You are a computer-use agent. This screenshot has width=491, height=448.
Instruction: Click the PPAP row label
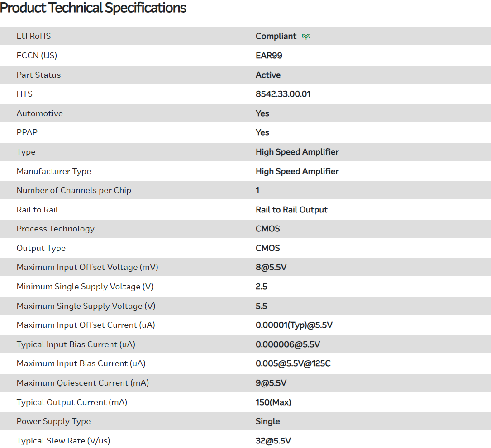[x=27, y=132]
